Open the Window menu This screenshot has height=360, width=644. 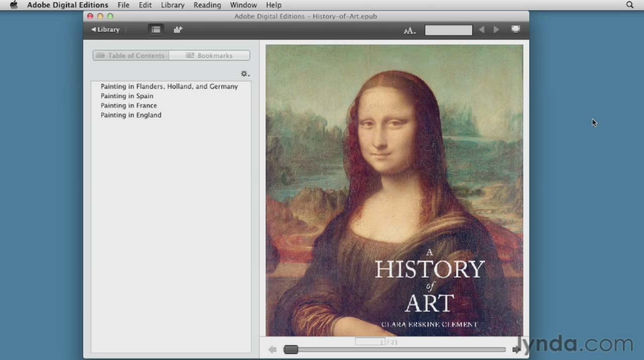point(244,5)
